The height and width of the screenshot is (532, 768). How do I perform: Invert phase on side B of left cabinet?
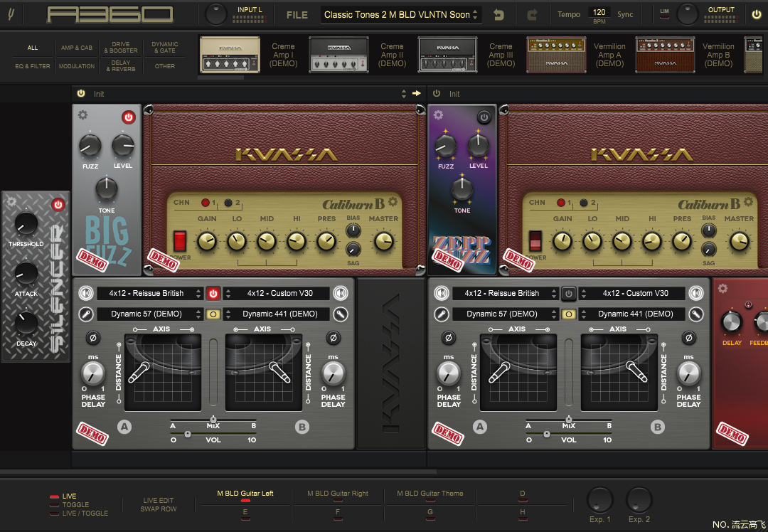point(333,338)
